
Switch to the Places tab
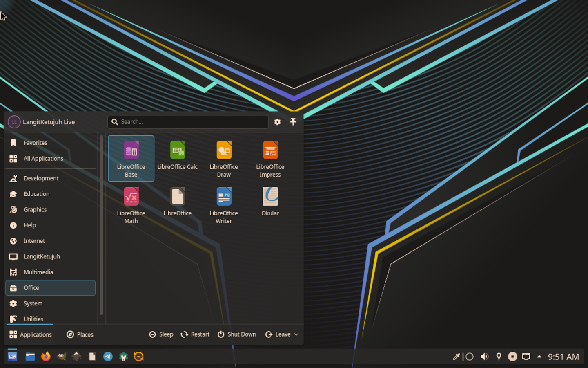point(80,334)
